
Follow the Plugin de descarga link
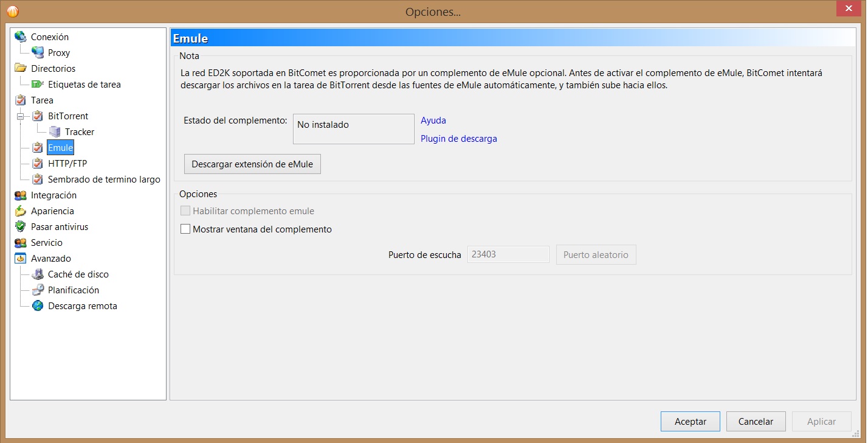tap(458, 139)
